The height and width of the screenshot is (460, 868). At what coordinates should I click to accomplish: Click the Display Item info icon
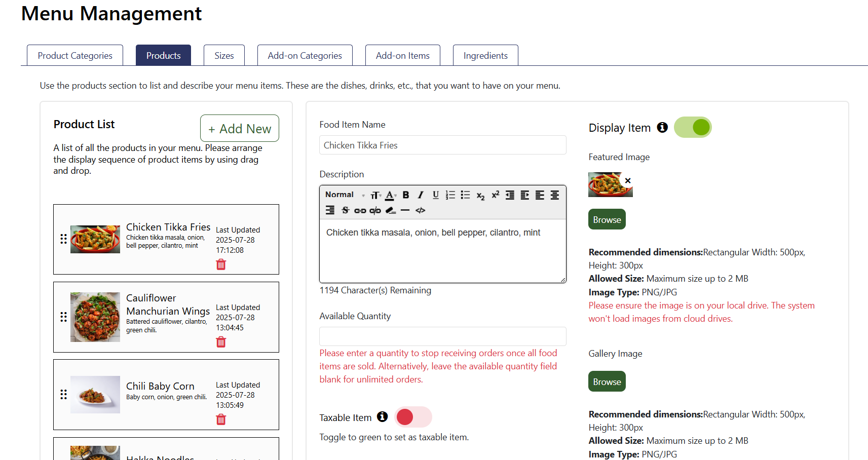[662, 128]
